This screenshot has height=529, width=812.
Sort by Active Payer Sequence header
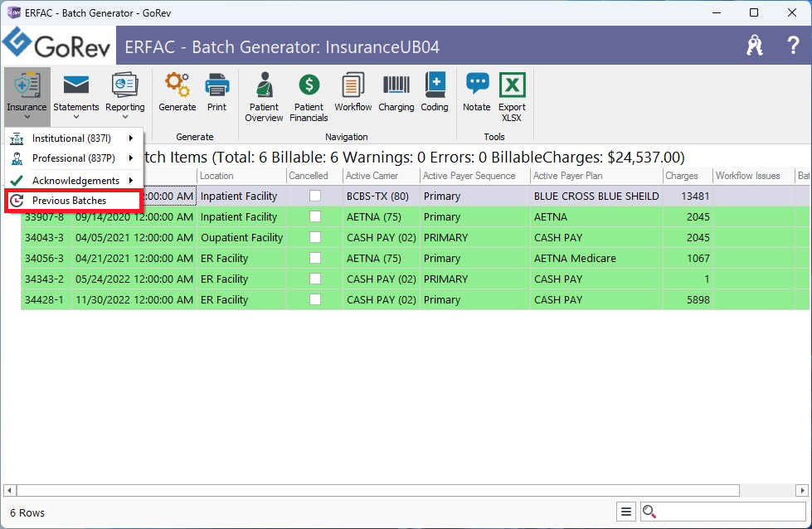pyautogui.click(x=475, y=176)
